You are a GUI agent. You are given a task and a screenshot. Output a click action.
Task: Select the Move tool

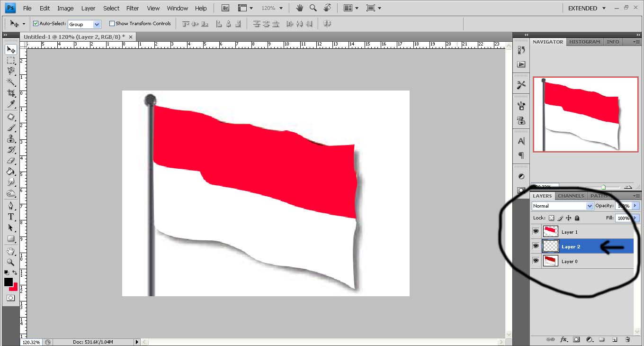(x=10, y=49)
